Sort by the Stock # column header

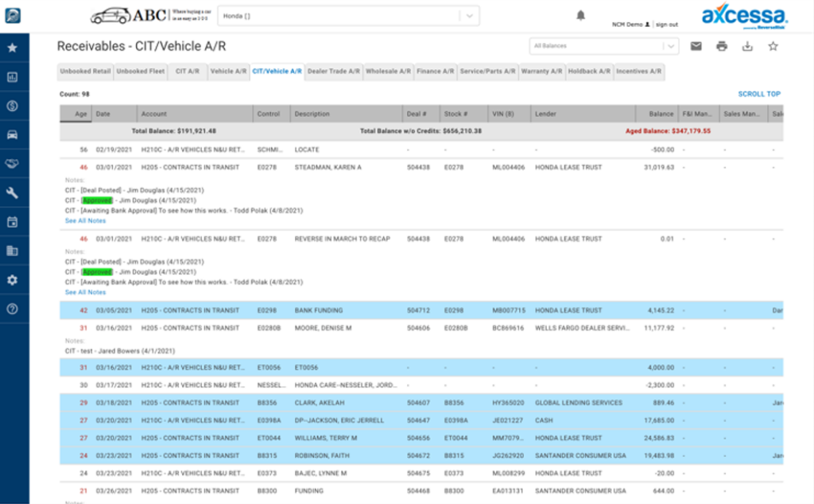(463, 114)
